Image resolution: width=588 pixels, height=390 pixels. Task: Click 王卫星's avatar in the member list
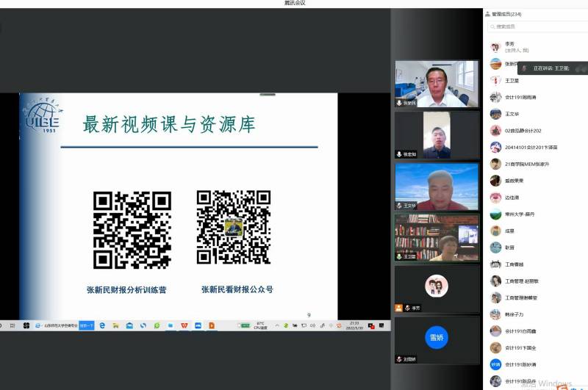[x=495, y=81]
